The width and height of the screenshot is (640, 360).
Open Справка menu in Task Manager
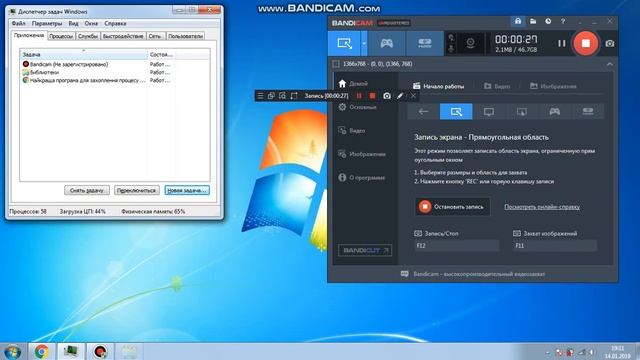coord(115,24)
